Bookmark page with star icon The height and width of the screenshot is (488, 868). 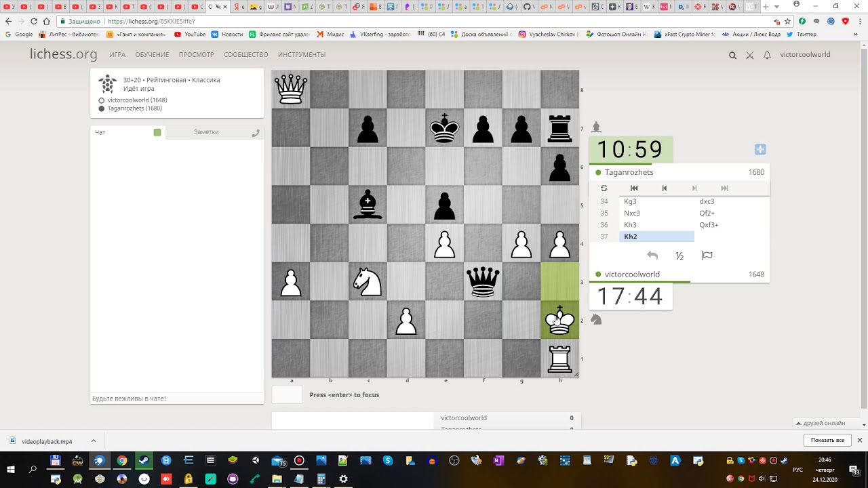coord(787,22)
